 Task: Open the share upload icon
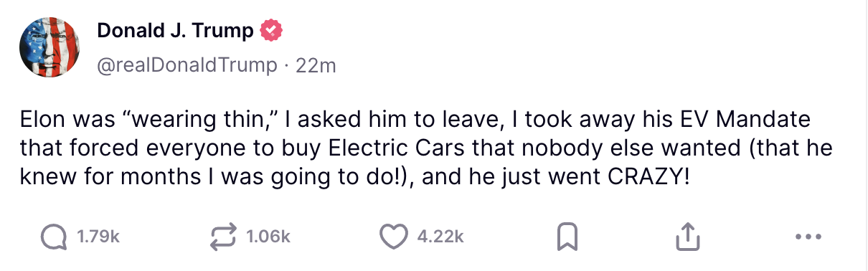(x=686, y=237)
